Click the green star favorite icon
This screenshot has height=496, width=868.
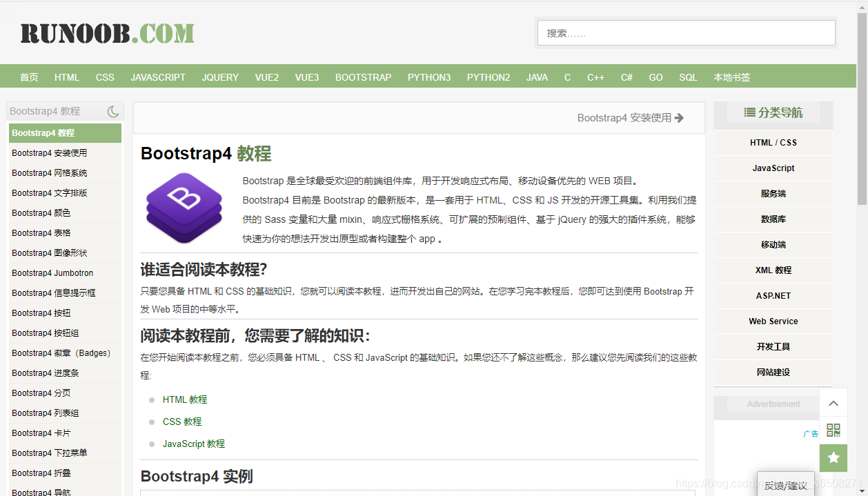834,458
